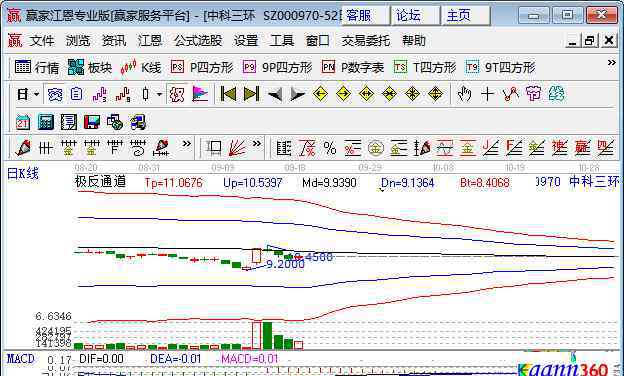Open the T四方形 tool
The image size is (624, 376).
(425, 67)
